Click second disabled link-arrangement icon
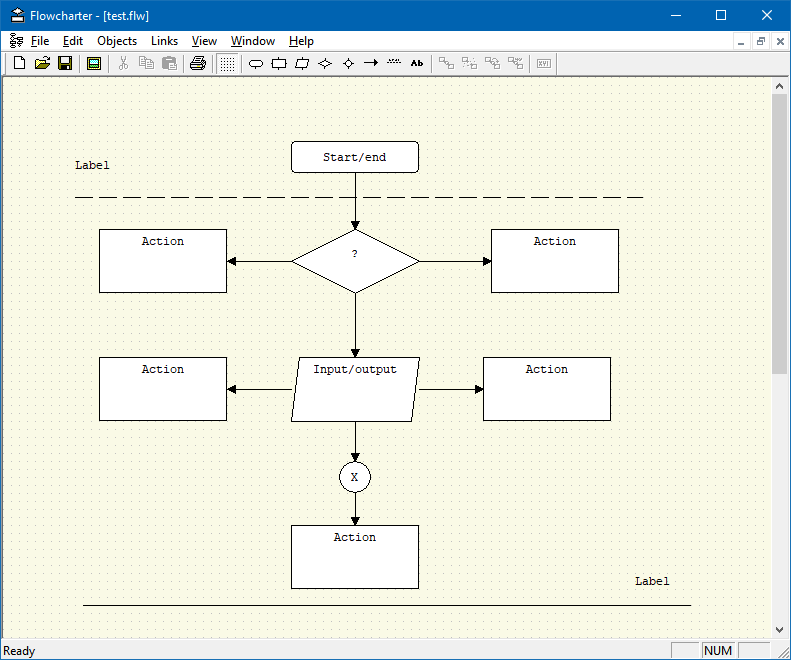The height and width of the screenshot is (660, 791). (x=469, y=63)
